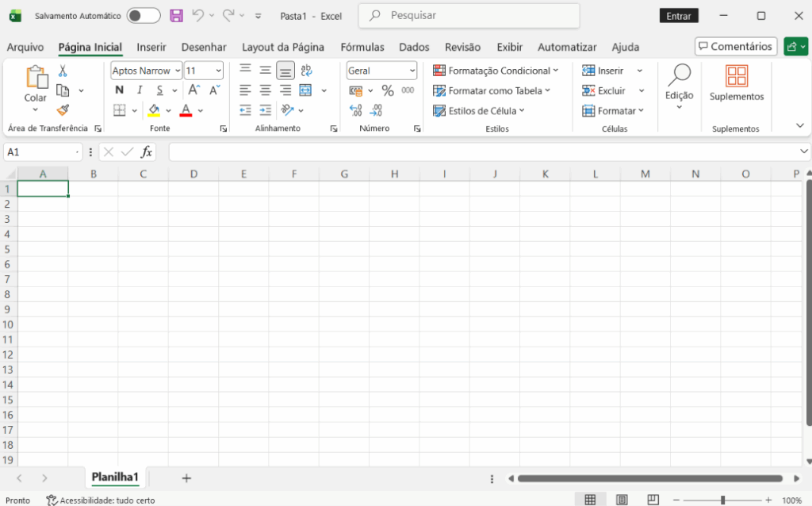Expand Formatar como Tabela menu

coord(492,90)
